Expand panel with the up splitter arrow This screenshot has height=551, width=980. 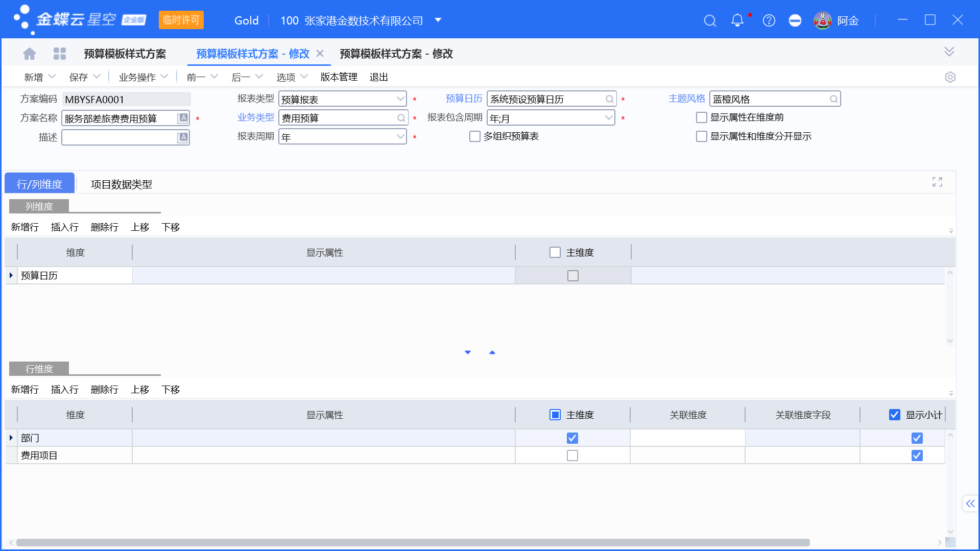492,352
